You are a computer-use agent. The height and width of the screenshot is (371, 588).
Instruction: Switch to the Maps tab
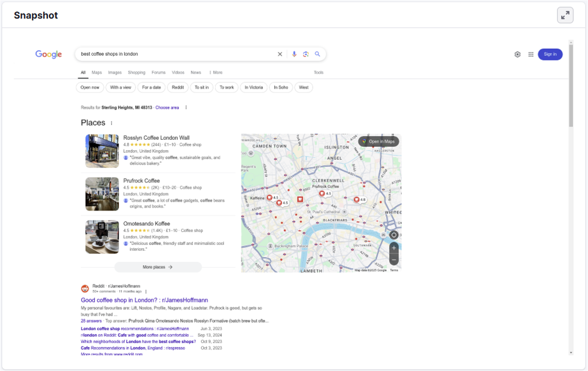coord(97,72)
